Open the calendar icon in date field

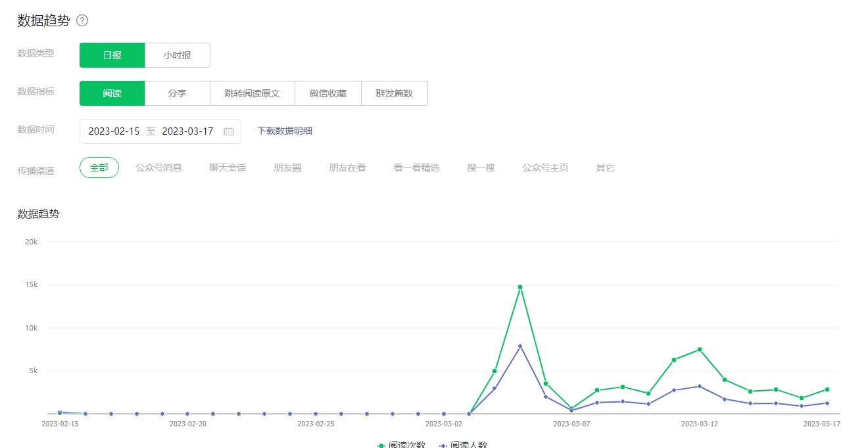click(229, 131)
